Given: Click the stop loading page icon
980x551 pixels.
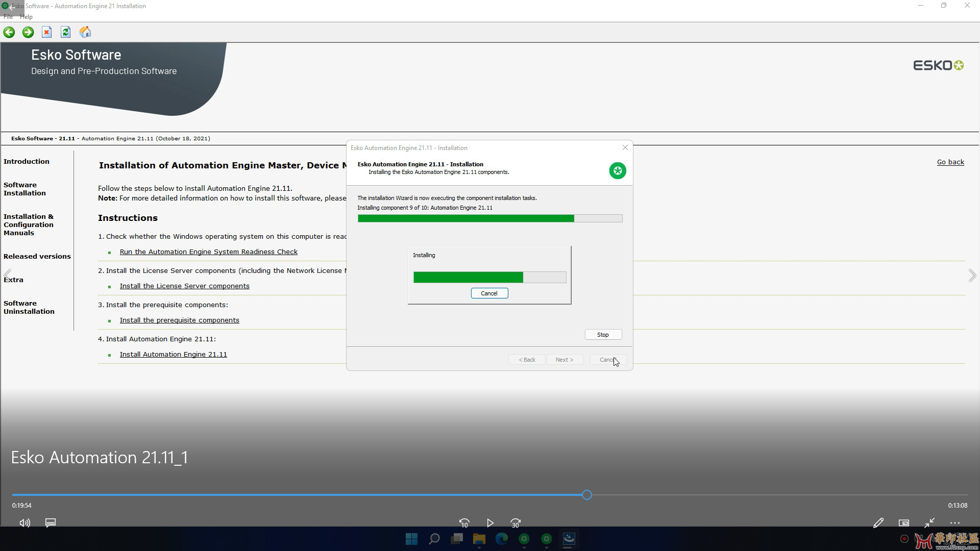Looking at the screenshot, I should pyautogui.click(x=46, y=32).
